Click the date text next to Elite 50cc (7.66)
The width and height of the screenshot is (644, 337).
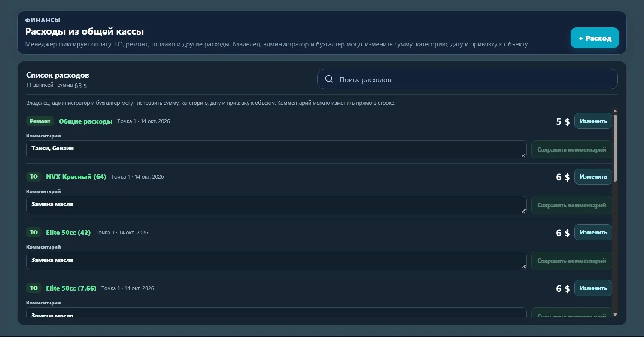click(128, 288)
